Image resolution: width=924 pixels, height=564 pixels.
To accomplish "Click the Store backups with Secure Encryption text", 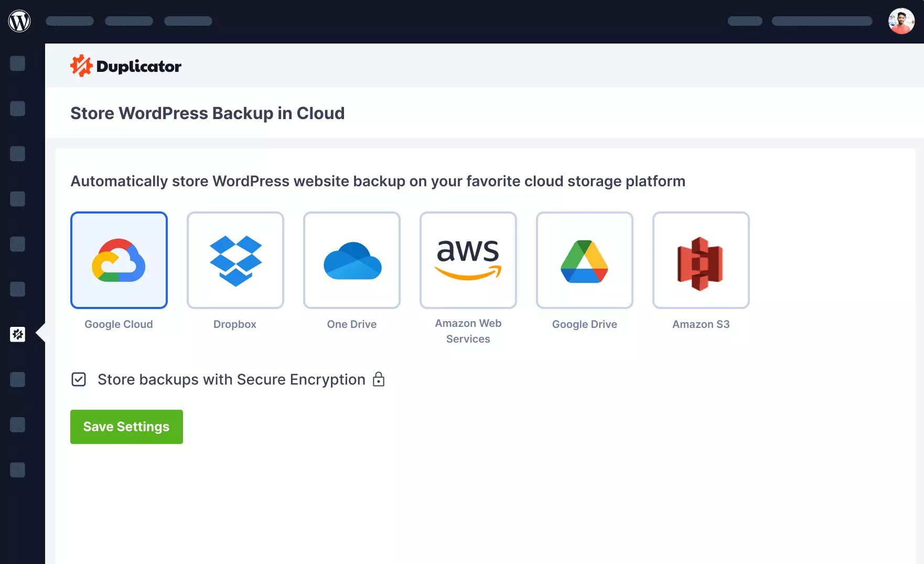I will 231,379.
